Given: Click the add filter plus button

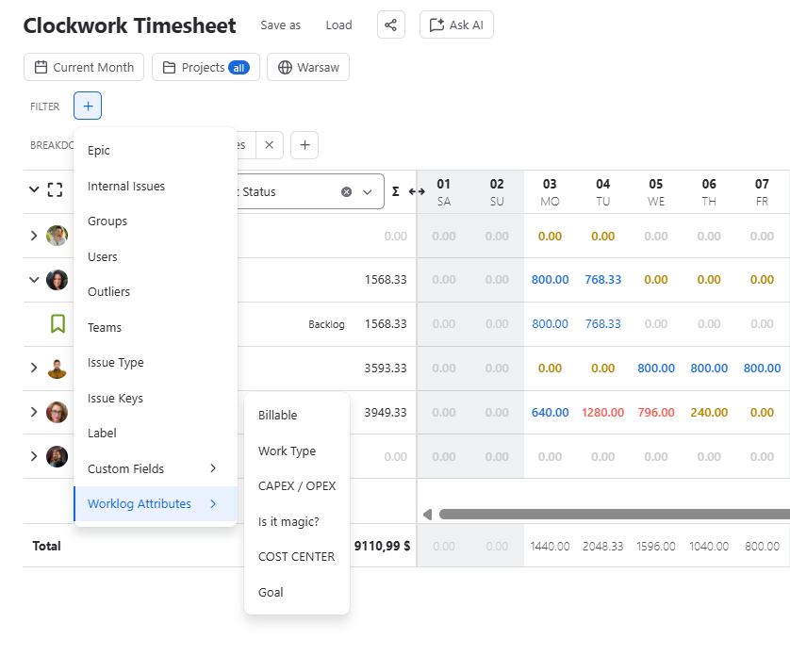Looking at the screenshot, I should point(88,106).
